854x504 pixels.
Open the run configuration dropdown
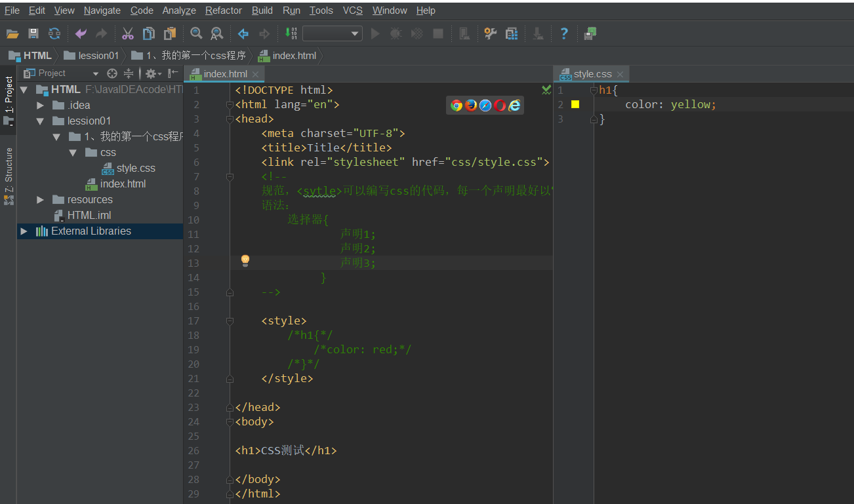click(333, 33)
